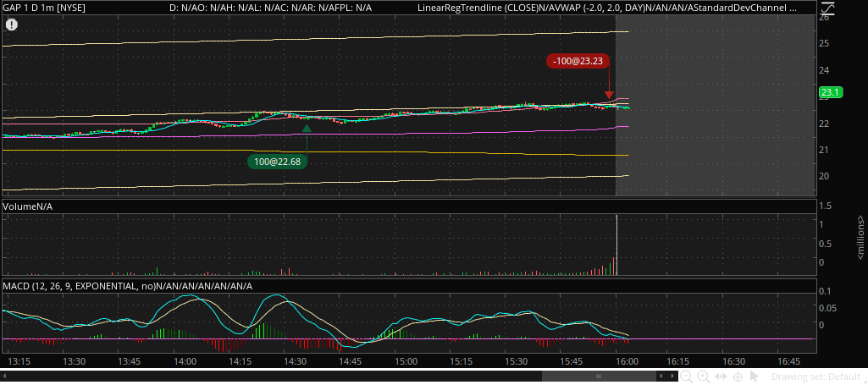Click the MACD (12, 26, 9, EXPONENTIAL) study label

point(78,286)
